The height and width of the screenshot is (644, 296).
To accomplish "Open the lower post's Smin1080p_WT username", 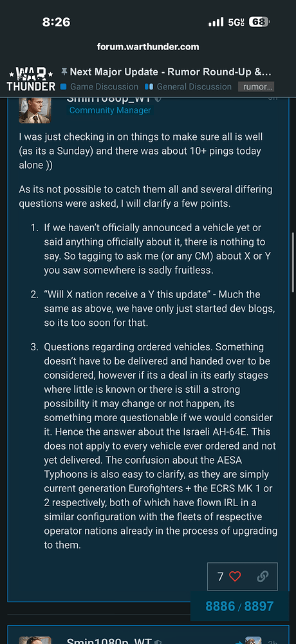I will click(109, 641).
